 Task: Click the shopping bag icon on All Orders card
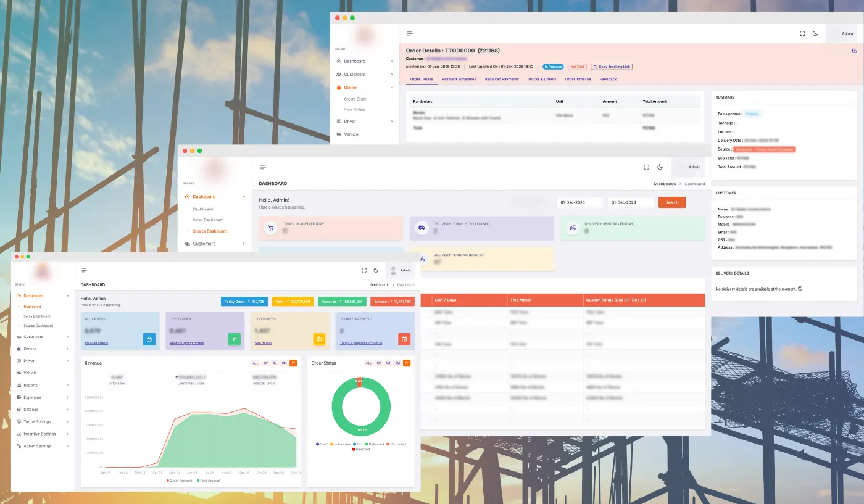[149, 339]
